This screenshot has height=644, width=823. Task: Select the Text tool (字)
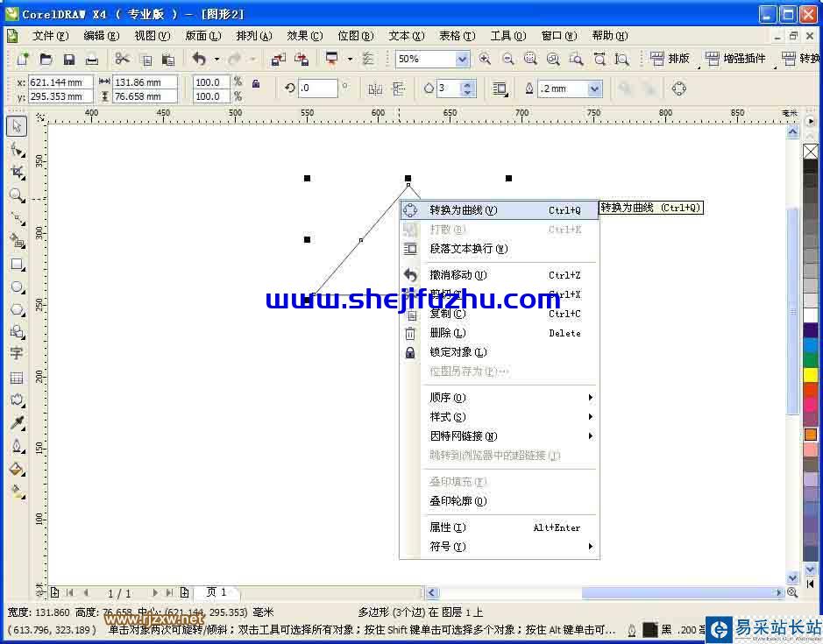click(17, 354)
